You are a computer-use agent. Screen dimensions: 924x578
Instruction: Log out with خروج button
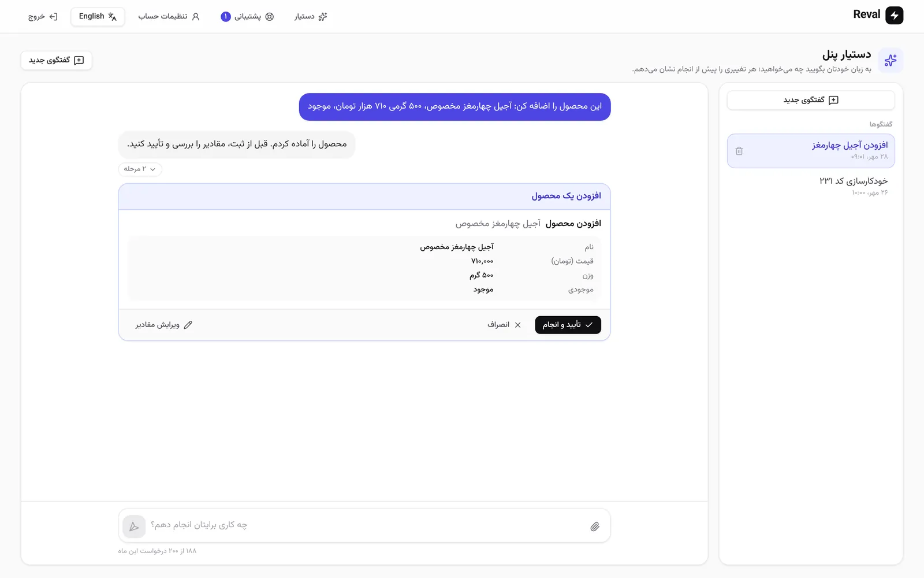tap(43, 17)
